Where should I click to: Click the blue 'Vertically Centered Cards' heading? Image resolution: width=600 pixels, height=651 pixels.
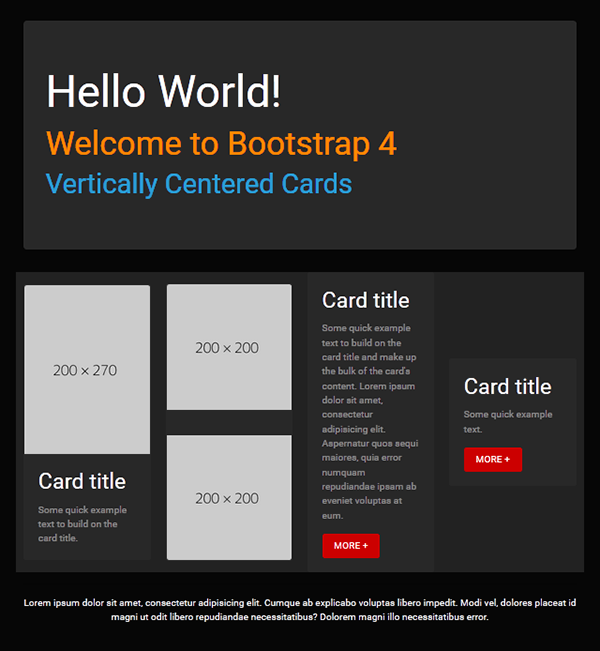[199, 184]
